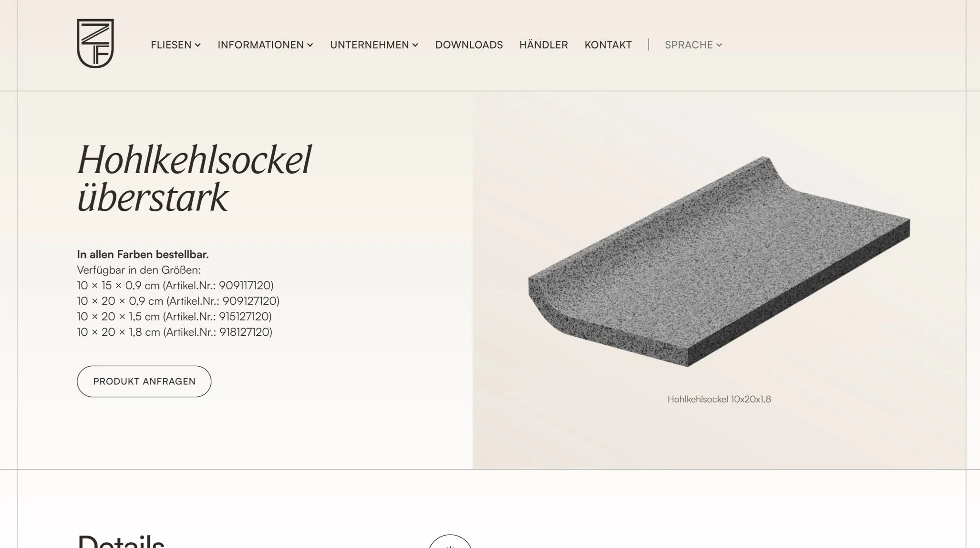Image resolution: width=980 pixels, height=548 pixels.
Task: Click the chevron after UNTERNEHMEN
Action: [x=415, y=45]
